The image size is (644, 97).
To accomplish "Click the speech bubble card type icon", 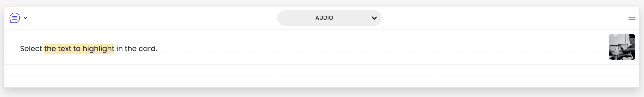I will (x=15, y=18).
